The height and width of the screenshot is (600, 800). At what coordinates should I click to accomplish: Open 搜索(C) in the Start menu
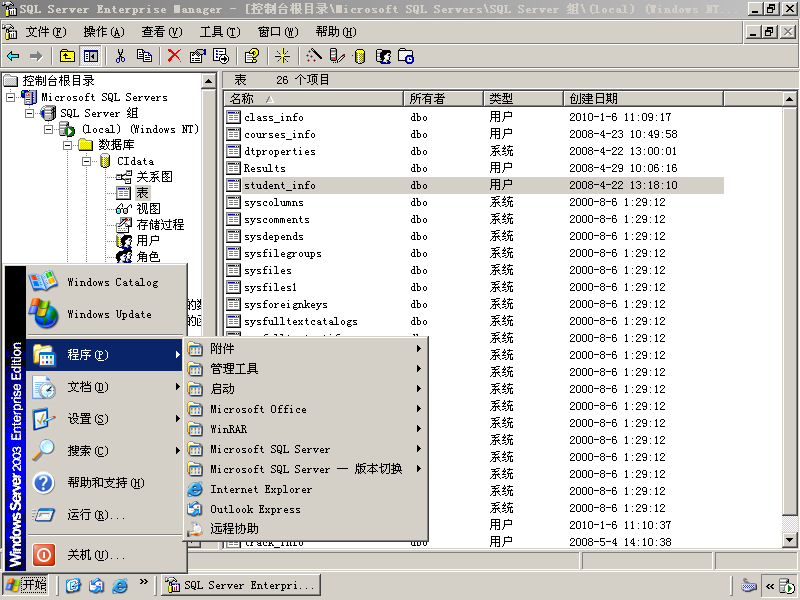(x=107, y=451)
